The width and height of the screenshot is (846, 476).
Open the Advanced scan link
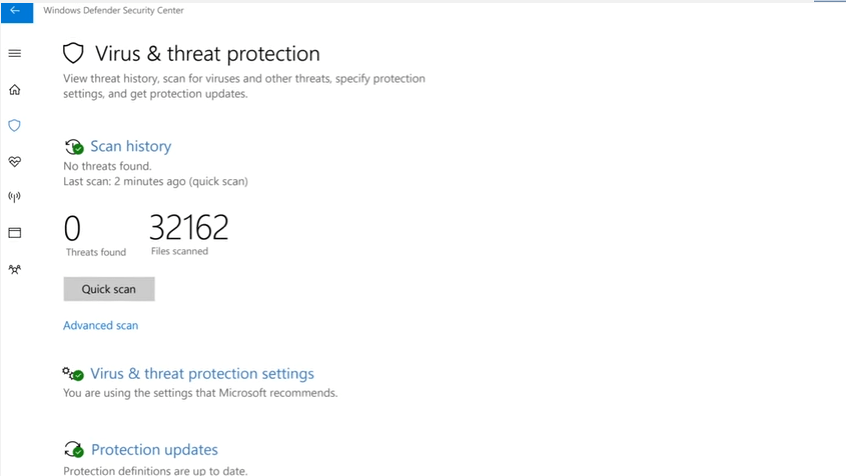(x=100, y=325)
